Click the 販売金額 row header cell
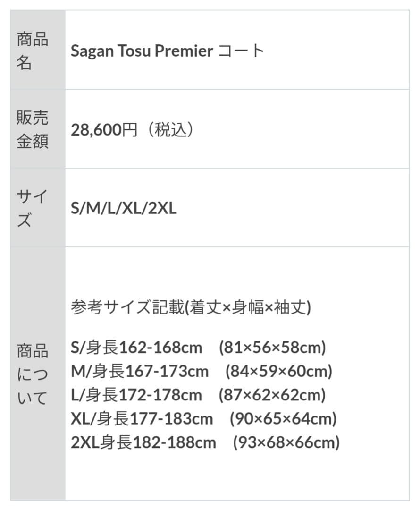This screenshot has width=420, height=510. 33,129
